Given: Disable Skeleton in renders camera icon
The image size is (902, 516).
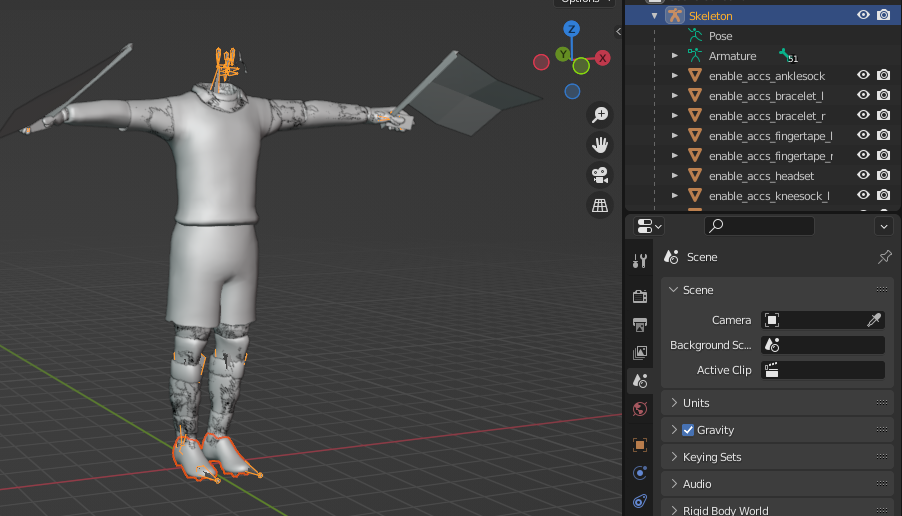Looking at the screenshot, I should [x=884, y=15].
